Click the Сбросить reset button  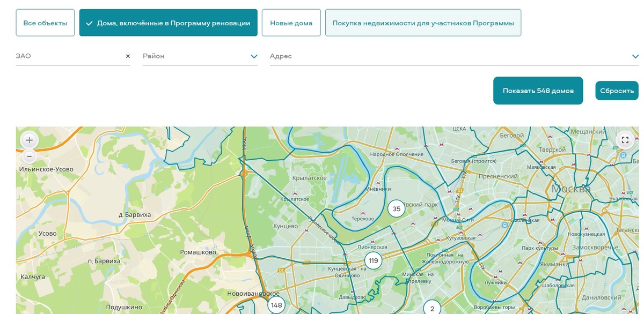(x=617, y=91)
